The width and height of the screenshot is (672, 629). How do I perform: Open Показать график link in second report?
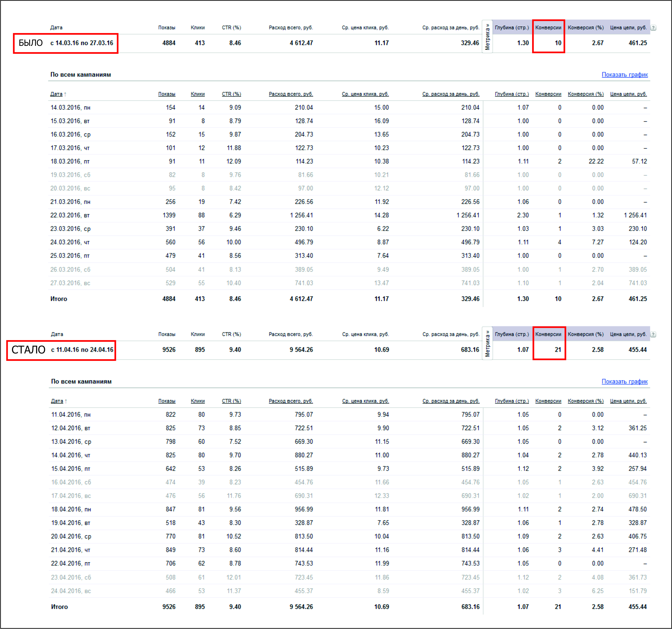pyautogui.click(x=625, y=381)
